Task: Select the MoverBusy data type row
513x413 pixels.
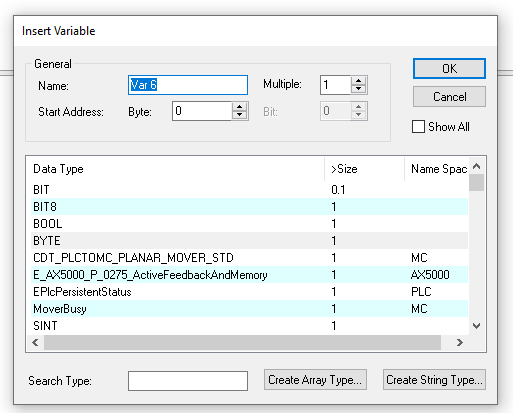Action: point(249,309)
